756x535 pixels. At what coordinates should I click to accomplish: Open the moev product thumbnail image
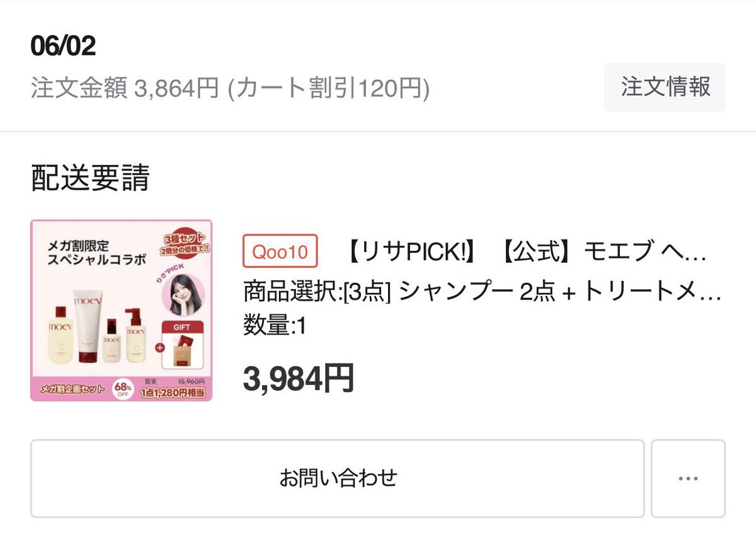coord(121,310)
